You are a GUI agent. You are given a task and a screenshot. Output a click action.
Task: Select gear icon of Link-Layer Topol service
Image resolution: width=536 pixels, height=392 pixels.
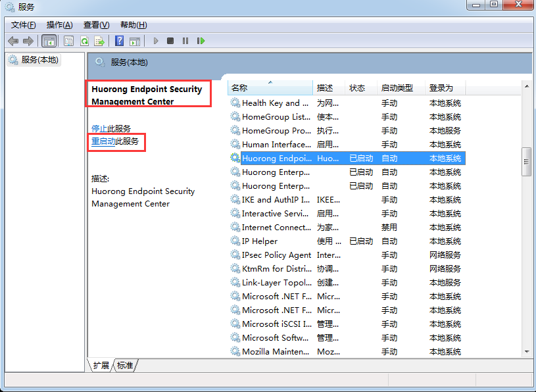point(235,283)
